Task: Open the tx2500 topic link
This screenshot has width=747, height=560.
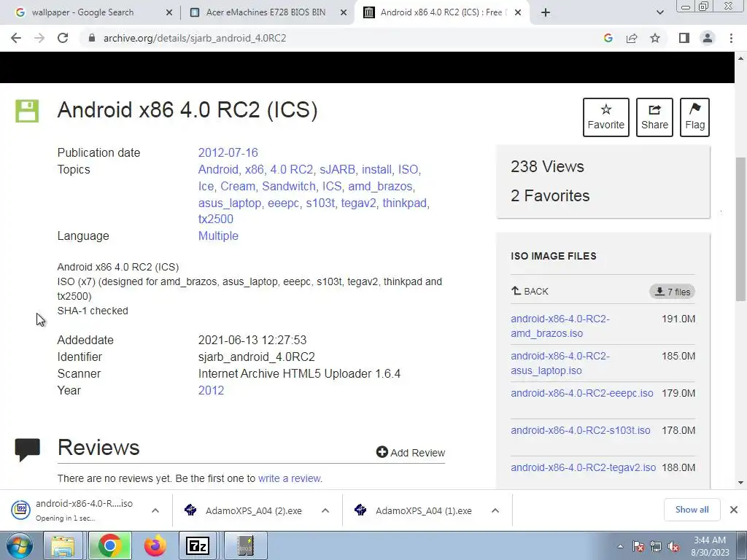Action: (x=216, y=219)
